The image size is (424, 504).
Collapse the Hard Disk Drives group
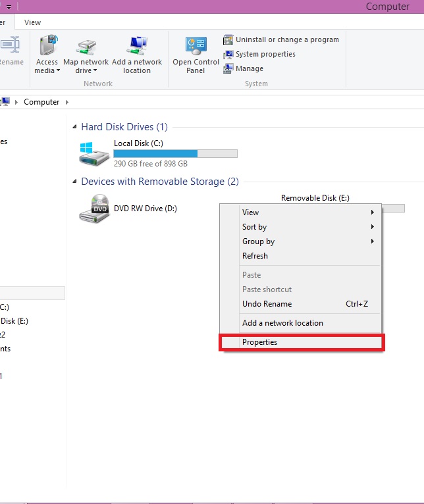[x=74, y=127]
